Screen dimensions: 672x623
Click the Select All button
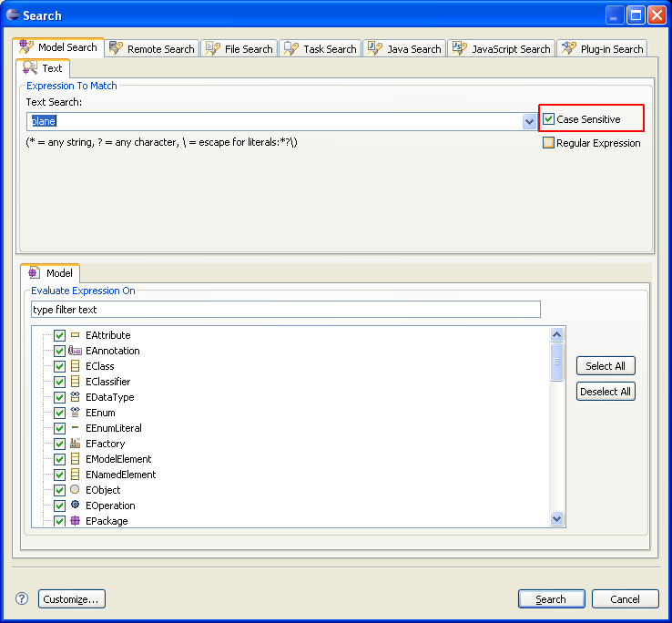(x=606, y=366)
